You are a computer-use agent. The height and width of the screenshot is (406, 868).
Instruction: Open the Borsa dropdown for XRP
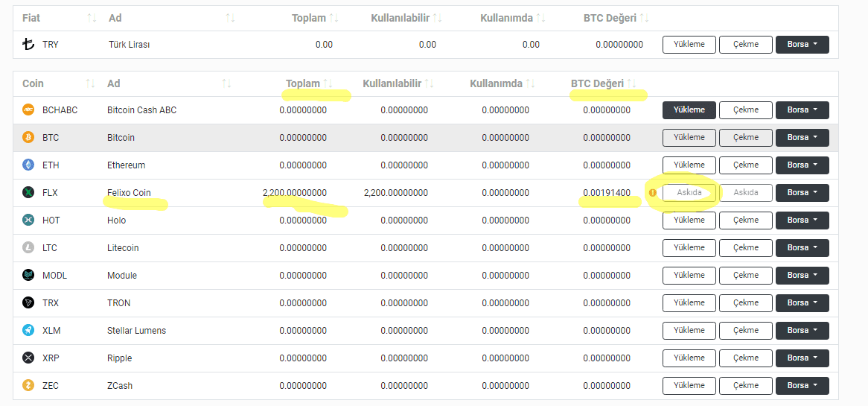pyautogui.click(x=802, y=358)
